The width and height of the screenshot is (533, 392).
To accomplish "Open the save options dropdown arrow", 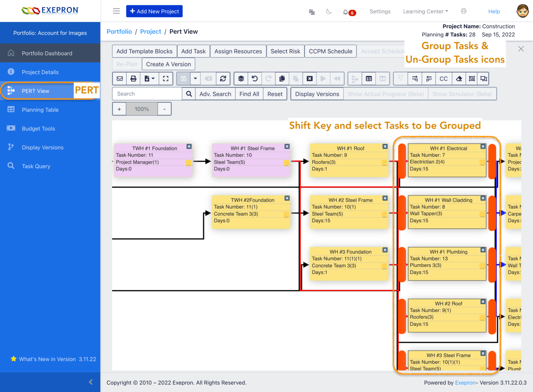I will click(x=195, y=79).
